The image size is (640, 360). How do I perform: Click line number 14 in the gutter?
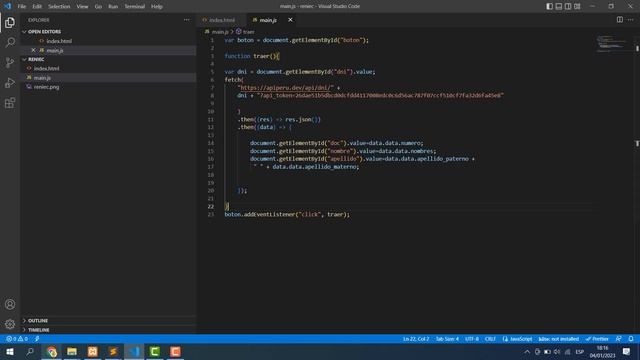(211, 143)
